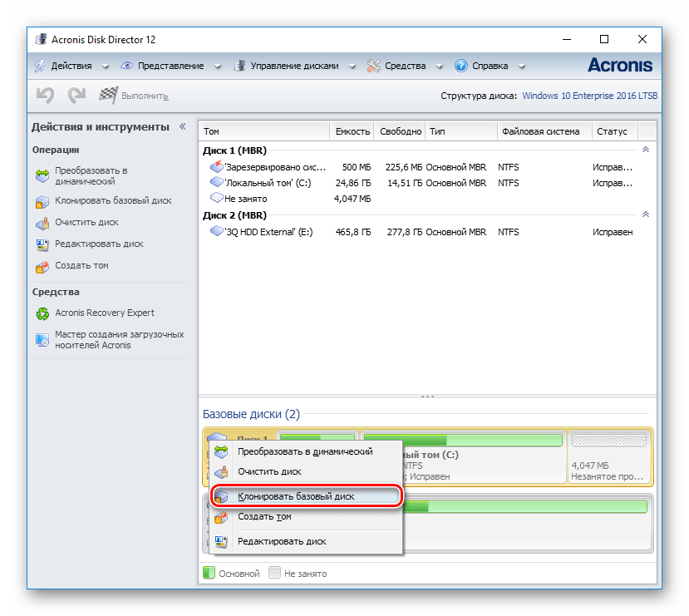Click the bootable media builder icon in sidebar
Viewport: 689px width, 616px height.
coord(42,339)
